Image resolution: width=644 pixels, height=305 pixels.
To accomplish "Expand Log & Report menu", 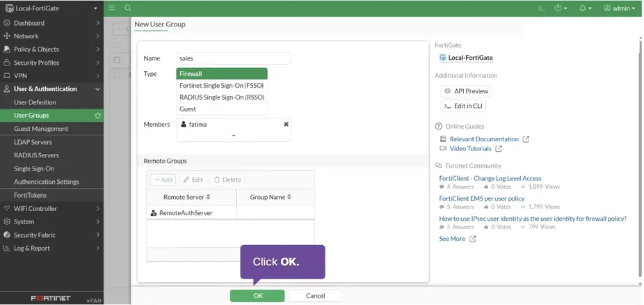I will (x=51, y=249).
